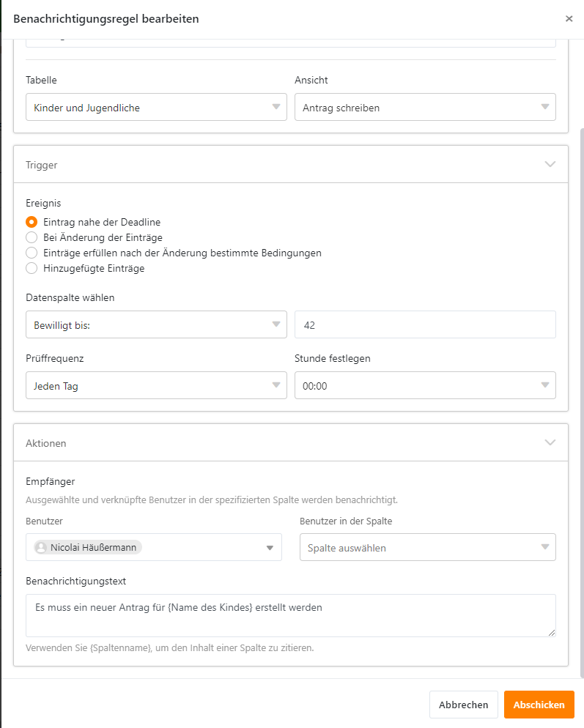Click the days input field showing 42
584x728 pixels.
tap(425, 324)
